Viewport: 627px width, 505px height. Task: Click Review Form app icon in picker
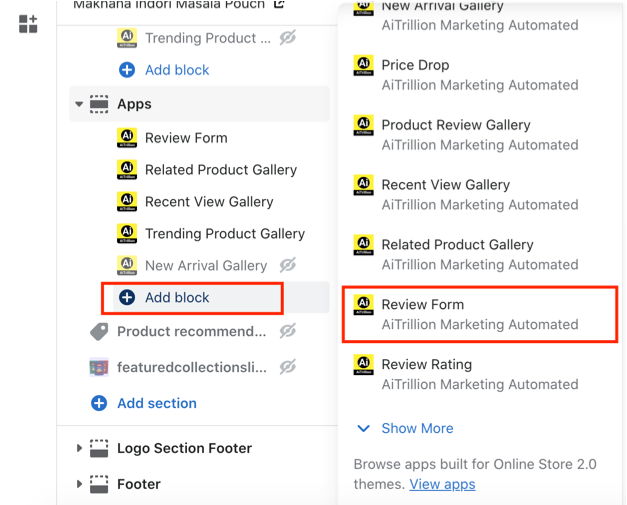363,305
